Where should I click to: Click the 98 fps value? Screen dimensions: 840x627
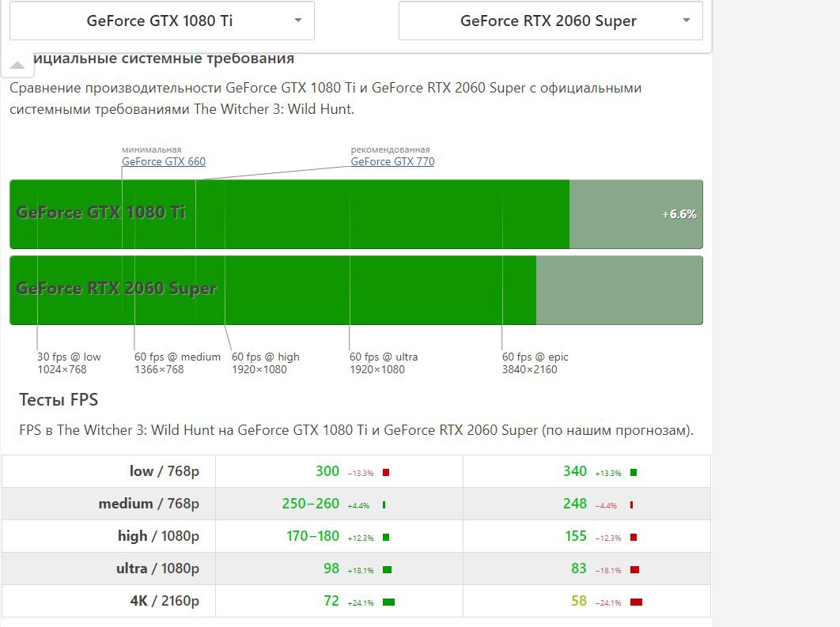tap(331, 568)
